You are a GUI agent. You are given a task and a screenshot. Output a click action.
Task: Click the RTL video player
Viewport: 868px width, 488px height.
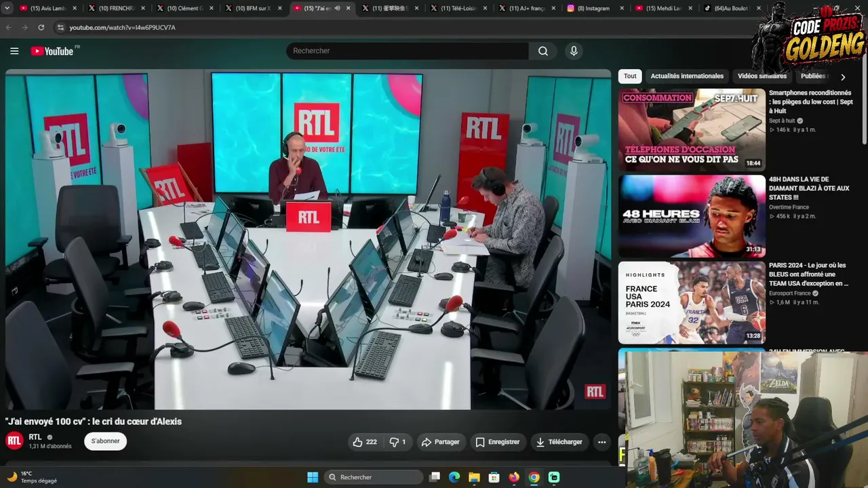(308, 240)
